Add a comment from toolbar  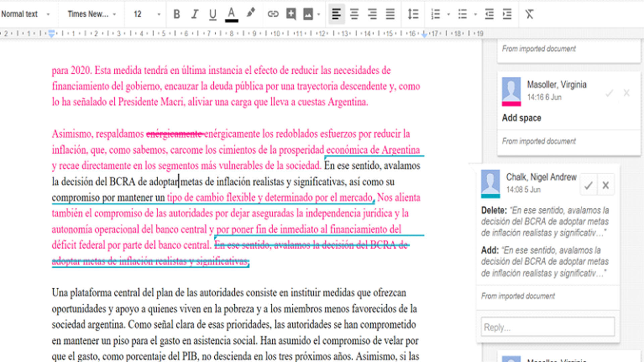coord(291,14)
